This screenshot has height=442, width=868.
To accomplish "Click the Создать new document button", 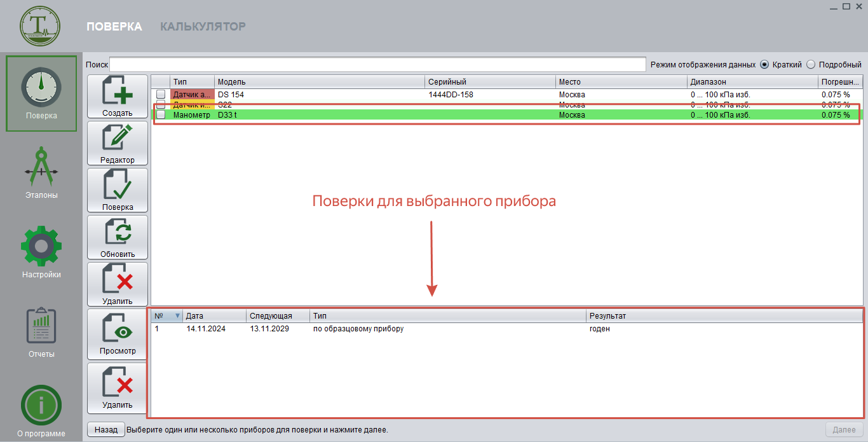I will click(x=118, y=97).
